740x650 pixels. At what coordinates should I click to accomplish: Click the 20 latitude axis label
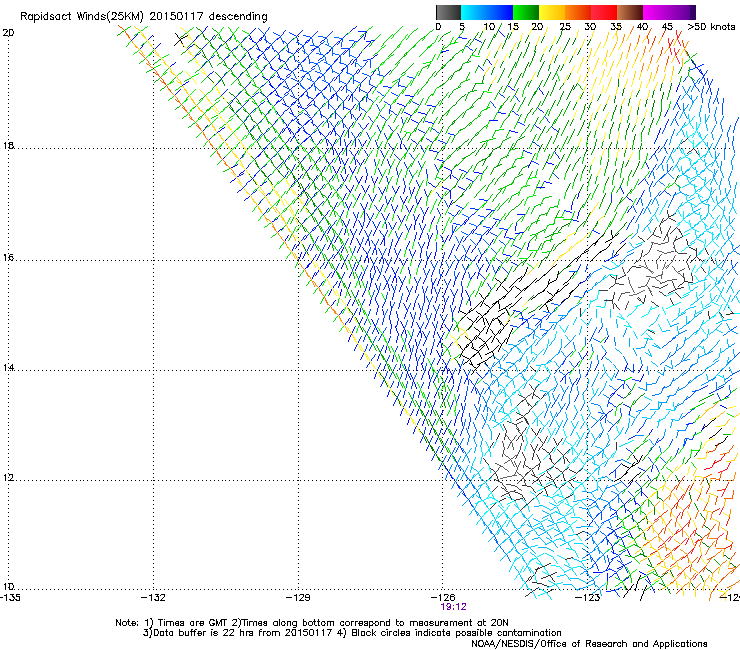click(8, 33)
